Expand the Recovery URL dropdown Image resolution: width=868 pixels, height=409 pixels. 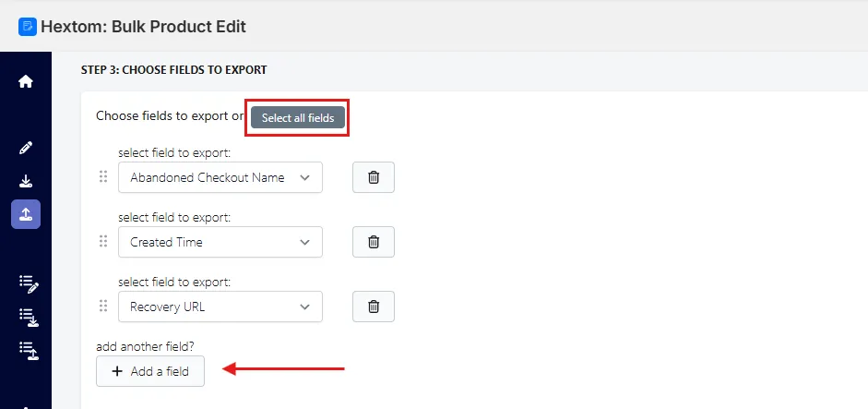click(x=220, y=307)
